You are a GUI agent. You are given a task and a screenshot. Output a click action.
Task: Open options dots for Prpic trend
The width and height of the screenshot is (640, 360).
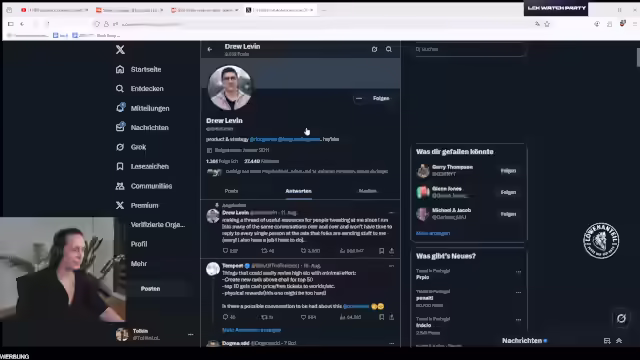pyautogui.click(x=518, y=272)
